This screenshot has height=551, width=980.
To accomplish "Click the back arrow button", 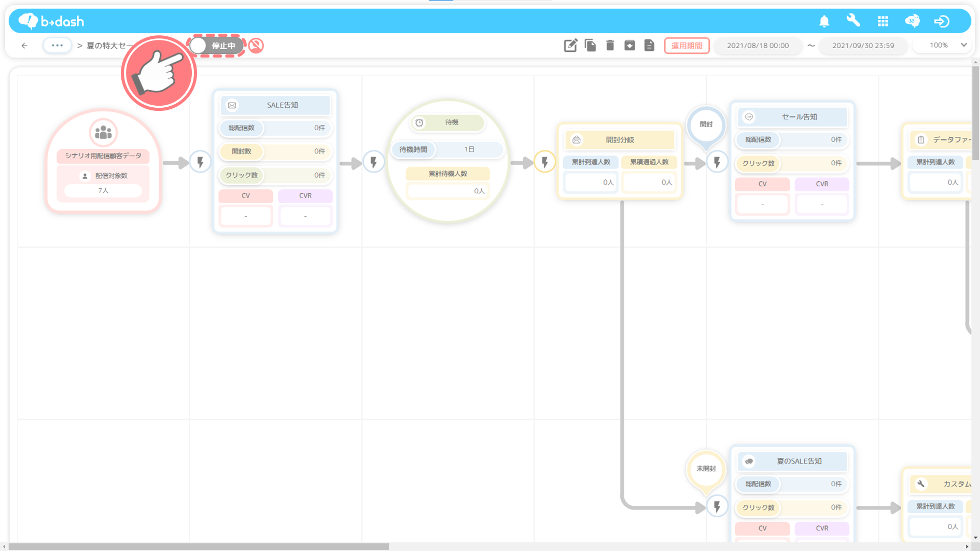I will click(x=24, y=46).
